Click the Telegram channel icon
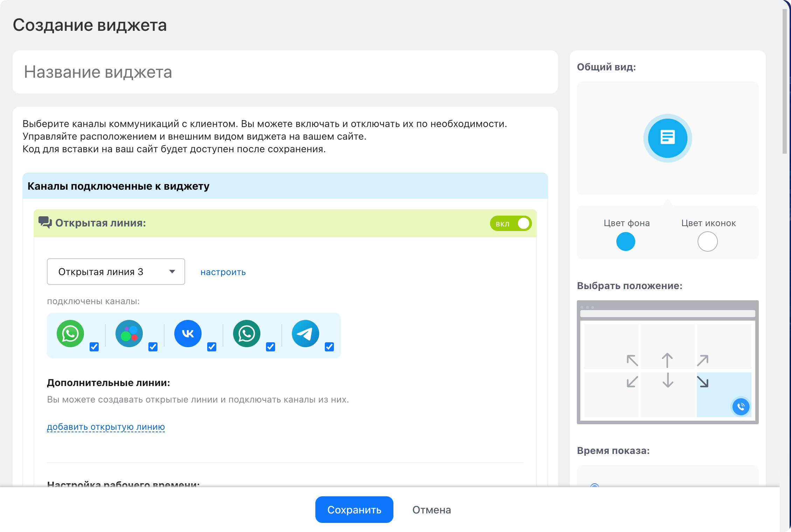Image resolution: width=791 pixels, height=532 pixels. tap(306, 334)
